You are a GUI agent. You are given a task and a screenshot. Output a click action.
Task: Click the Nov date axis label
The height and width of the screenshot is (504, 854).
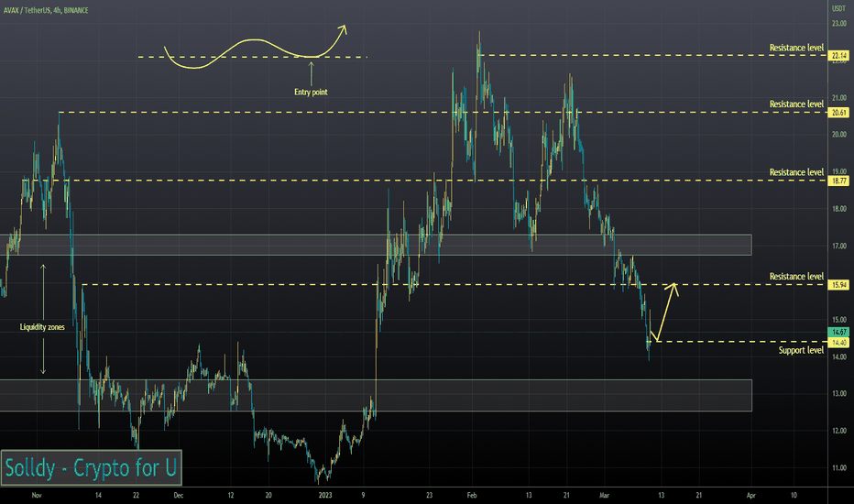(37, 495)
